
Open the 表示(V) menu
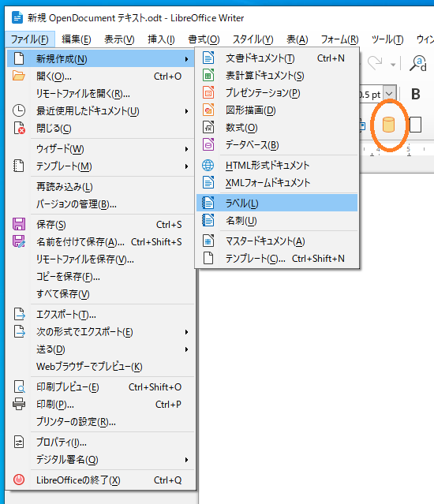119,39
